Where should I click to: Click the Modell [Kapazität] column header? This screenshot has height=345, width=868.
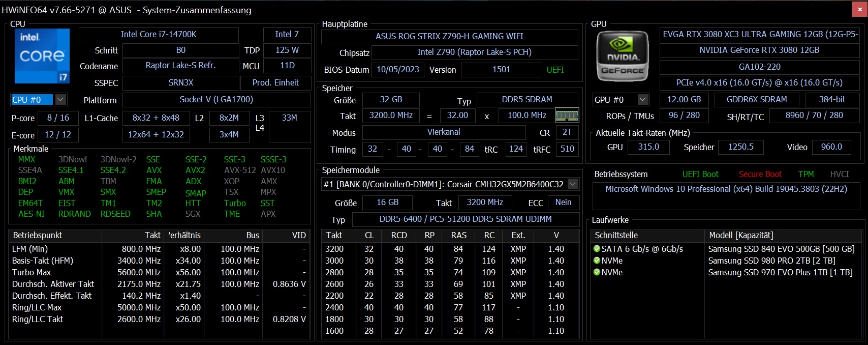coord(783,236)
